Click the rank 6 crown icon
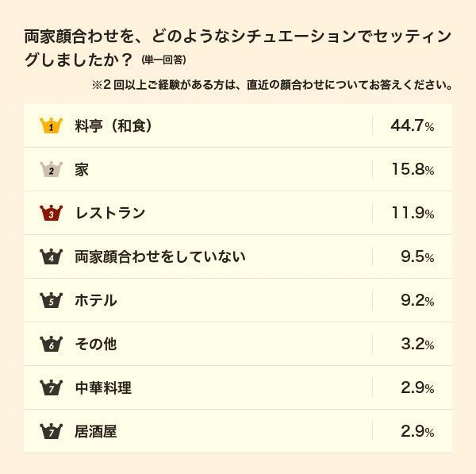 point(51,344)
